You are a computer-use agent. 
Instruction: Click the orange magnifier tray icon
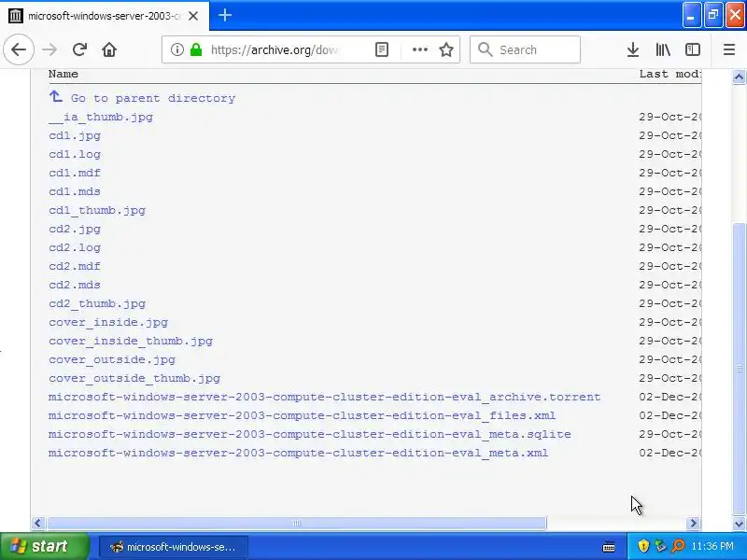(678, 546)
